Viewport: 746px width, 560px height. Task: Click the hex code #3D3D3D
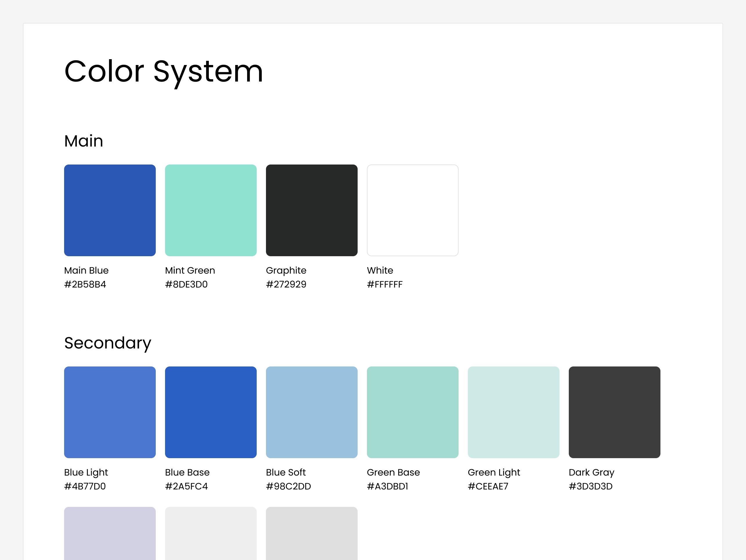pos(591,487)
